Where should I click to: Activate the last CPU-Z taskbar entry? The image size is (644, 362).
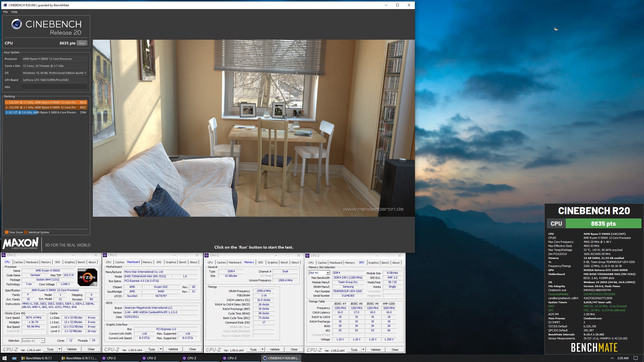click(241, 358)
